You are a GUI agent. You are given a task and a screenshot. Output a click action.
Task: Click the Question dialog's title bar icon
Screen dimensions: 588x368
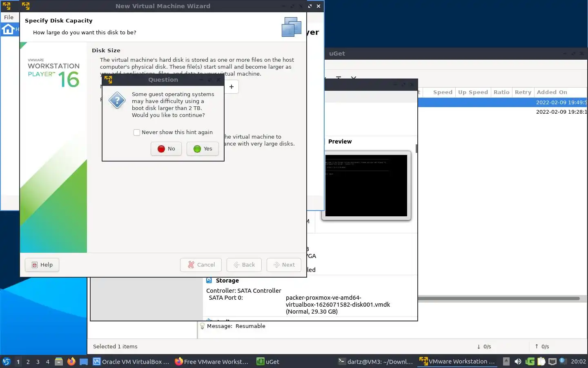tap(108, 80)
